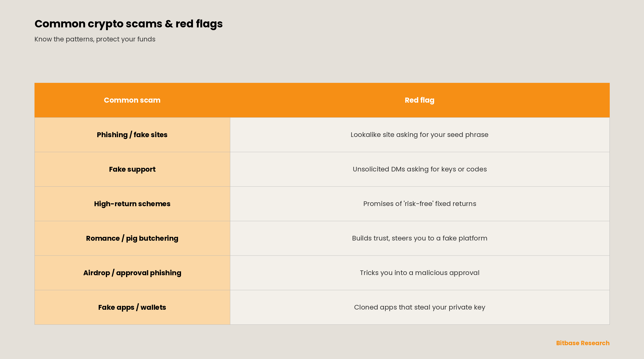This screenshot has width=644, height=359.
Task: Select the 'Romance / pig butchering' cell
Action: point(132,238)
